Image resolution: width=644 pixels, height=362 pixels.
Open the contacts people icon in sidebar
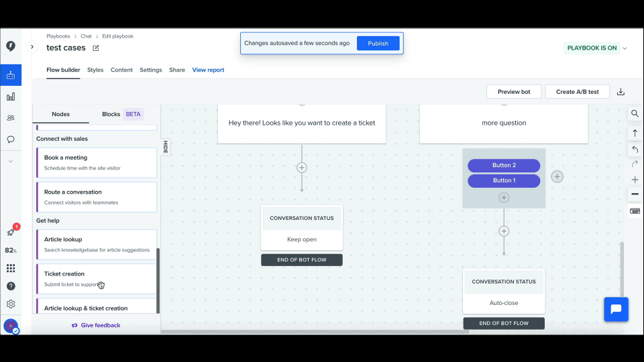coord(11,118)
